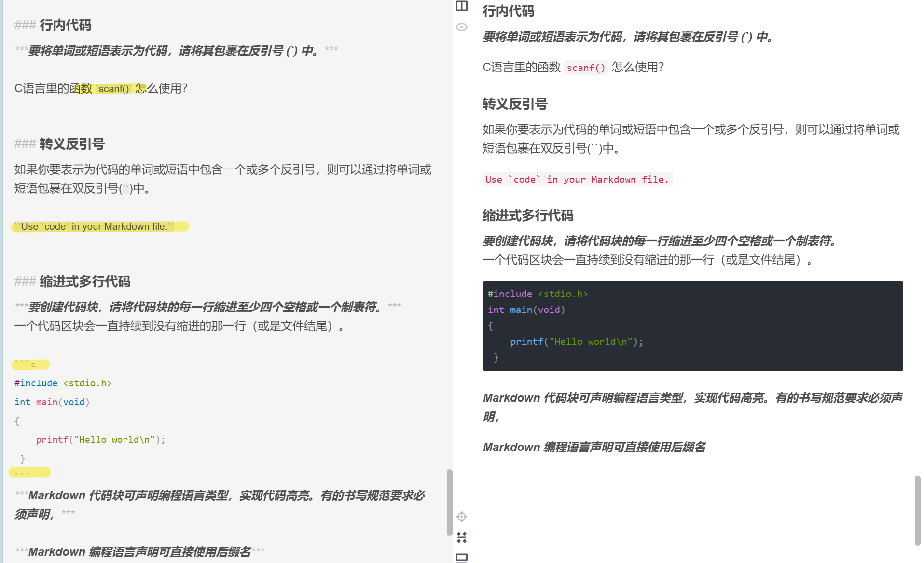Image resolution: width=924 pixels, height=563 pixels.
Task: Toggle focus mode crosshair icon
Action: coord(462,517)
